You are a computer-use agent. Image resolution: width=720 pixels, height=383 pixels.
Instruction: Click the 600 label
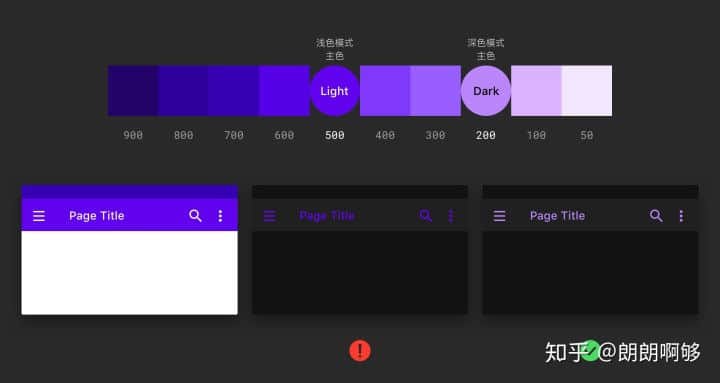point(284,135)
